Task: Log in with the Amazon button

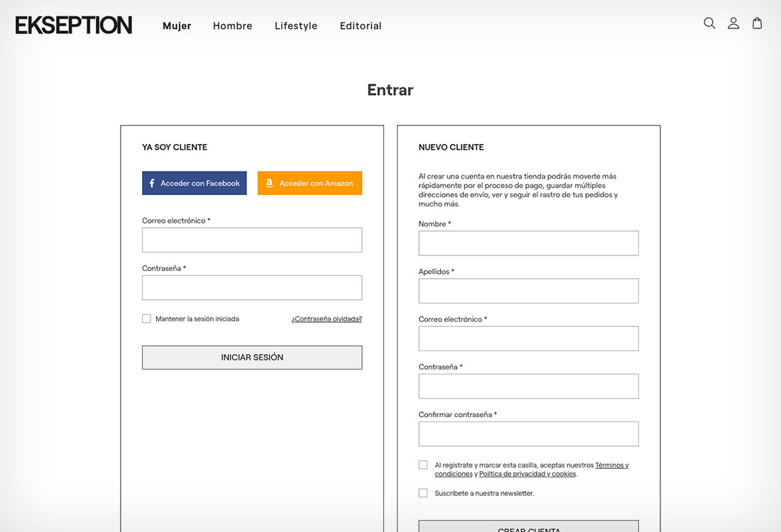Action: [310, 183]
